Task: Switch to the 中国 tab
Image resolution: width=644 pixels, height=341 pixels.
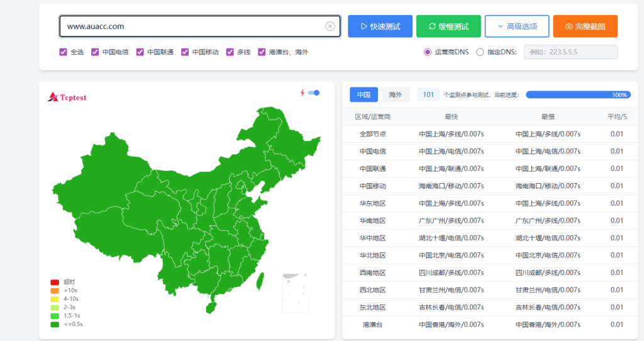Action: point(364,94)
